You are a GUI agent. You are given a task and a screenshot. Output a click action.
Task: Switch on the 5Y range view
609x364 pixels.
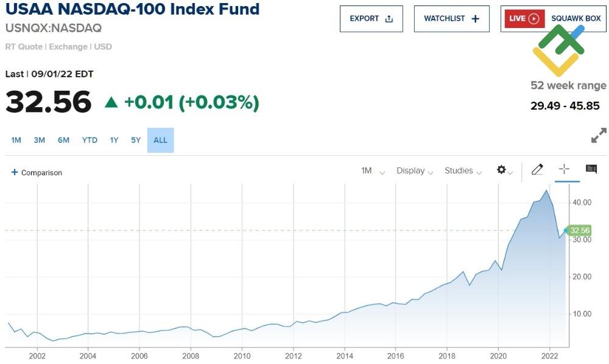(135, 140)
